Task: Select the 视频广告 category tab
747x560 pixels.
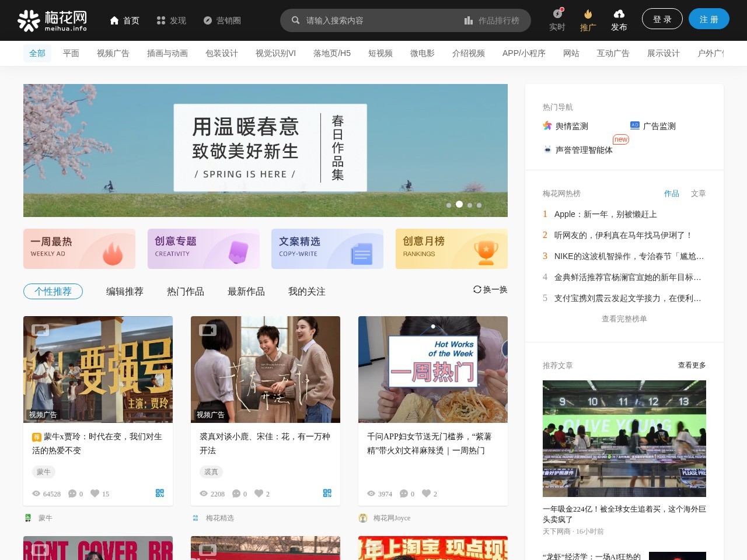Action: (x=113, y=53)
